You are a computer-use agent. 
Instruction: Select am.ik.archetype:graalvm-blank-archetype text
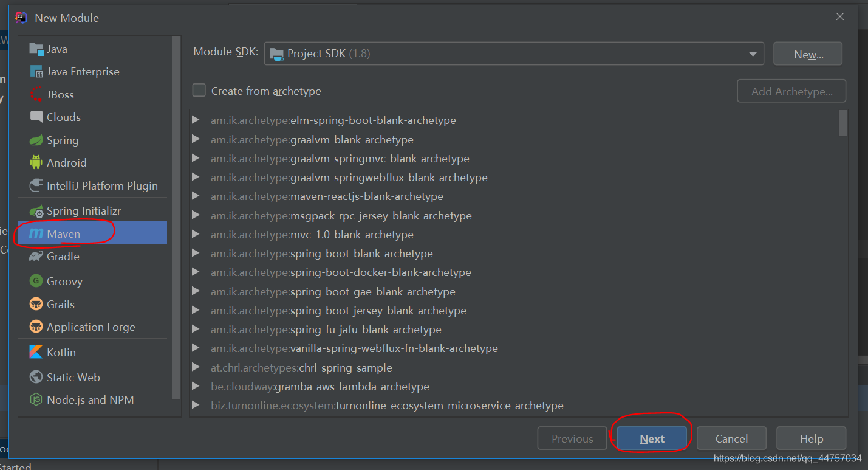(312, 140)
